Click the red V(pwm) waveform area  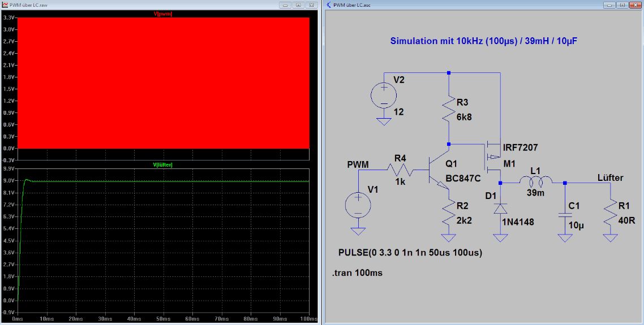[x=163, y=83]
